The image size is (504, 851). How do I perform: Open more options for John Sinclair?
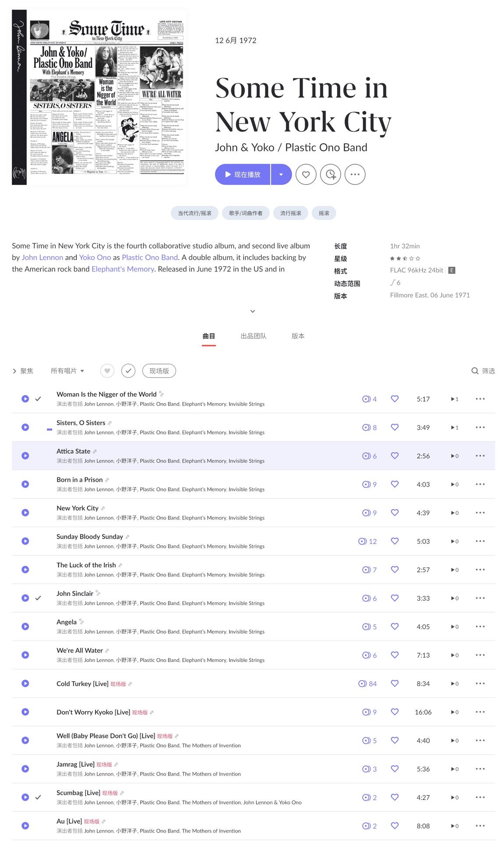click(480, 598)
